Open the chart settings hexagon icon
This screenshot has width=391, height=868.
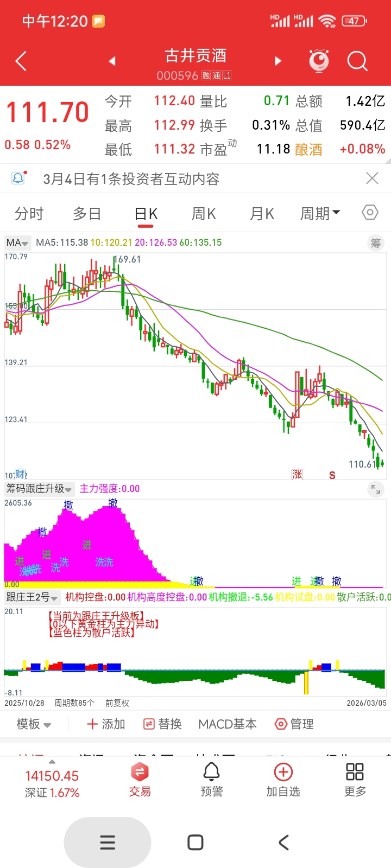pos(370,212)
